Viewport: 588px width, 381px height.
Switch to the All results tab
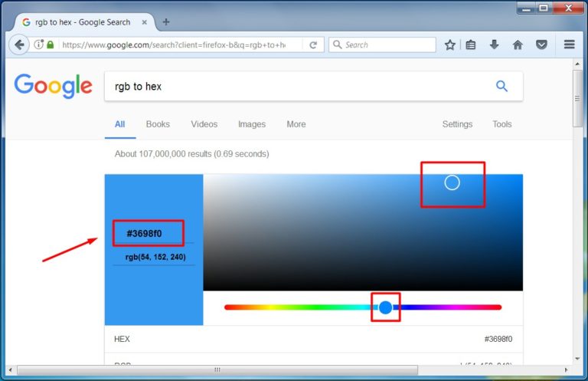click(119, 124)
